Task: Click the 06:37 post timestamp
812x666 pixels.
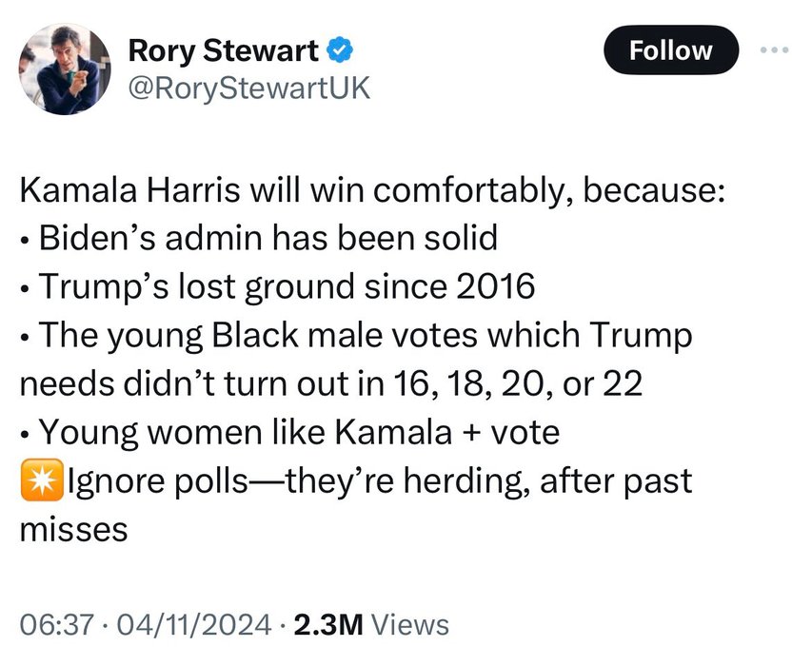Action: point(58,624)
